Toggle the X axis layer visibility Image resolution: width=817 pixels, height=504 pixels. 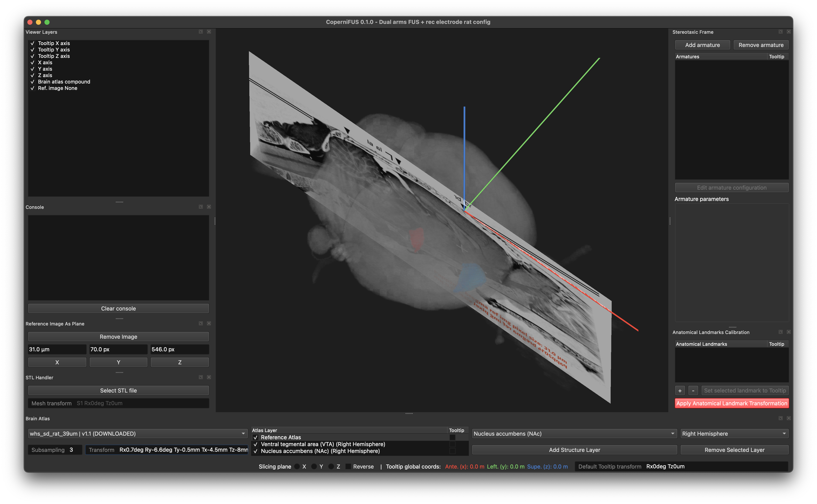pos(32,62)
